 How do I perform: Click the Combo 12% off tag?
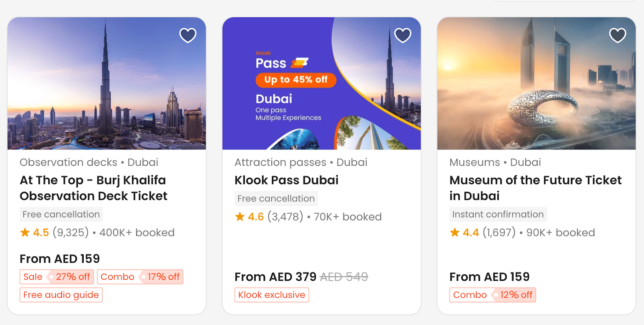pyautogui.click(x=493, y=295)
